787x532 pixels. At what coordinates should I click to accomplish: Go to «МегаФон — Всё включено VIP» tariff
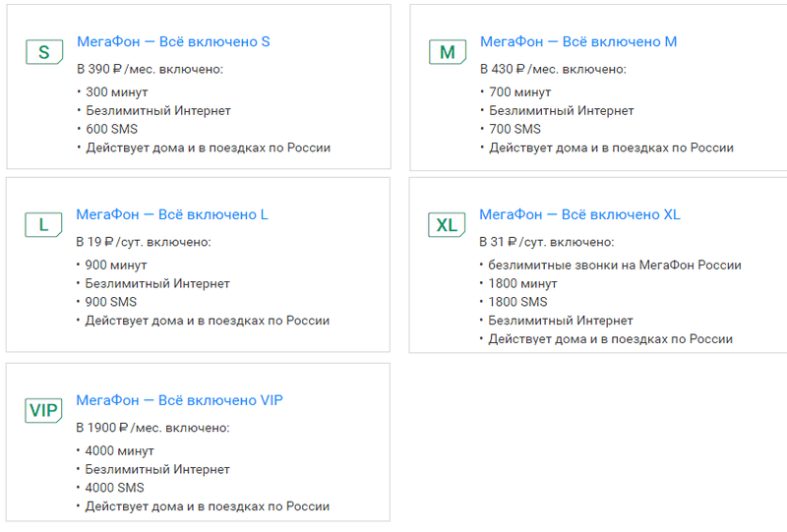(180, 400)
